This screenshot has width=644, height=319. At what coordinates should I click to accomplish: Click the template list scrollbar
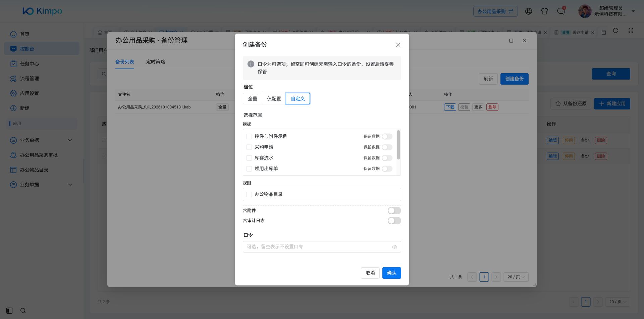point(398,145)
